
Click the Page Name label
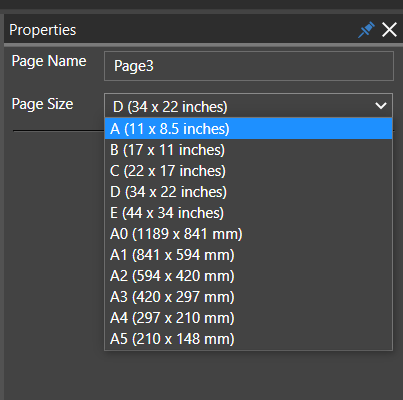(x=49, y=62)
